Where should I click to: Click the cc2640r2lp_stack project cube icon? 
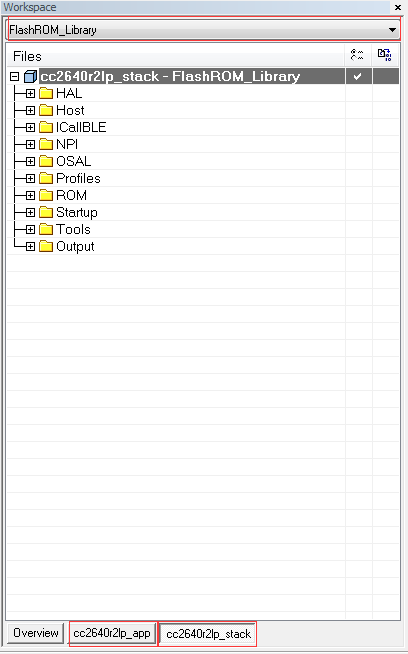pyautogui.click(x=30, y=77)
